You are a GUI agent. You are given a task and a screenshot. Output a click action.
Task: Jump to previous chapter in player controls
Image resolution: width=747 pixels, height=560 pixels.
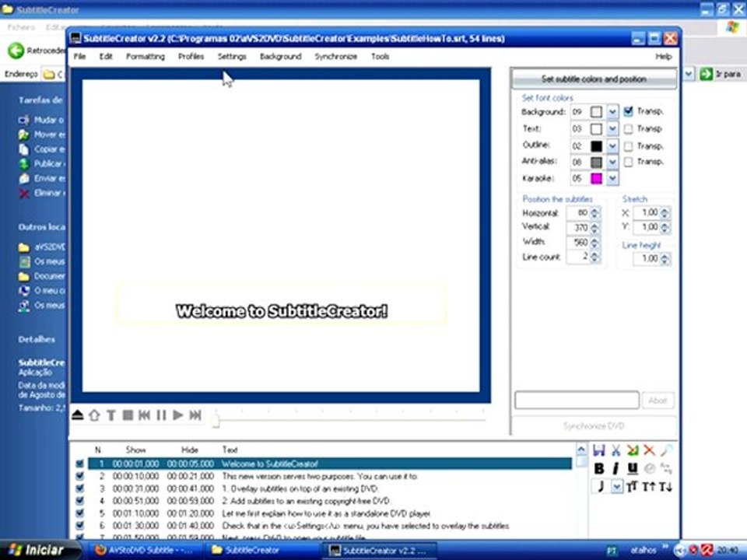(145, 415)
